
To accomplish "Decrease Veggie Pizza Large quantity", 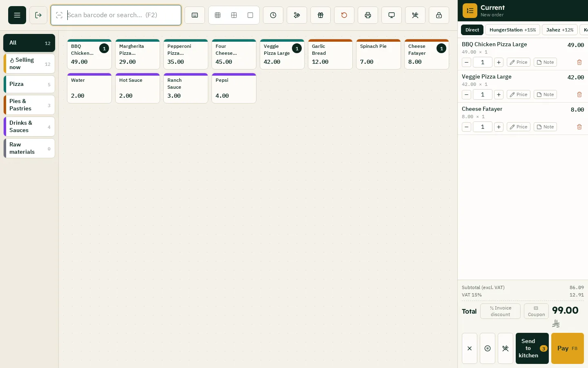I will pyautogui.click(x=466, y=94).
